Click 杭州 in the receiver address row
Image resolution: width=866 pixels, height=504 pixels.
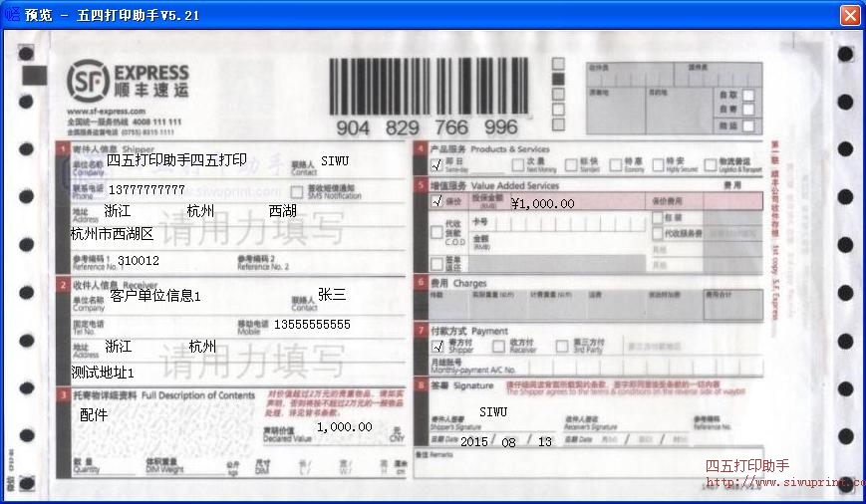[202, 346]
